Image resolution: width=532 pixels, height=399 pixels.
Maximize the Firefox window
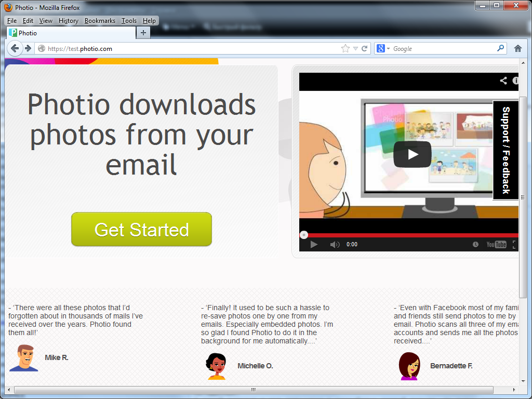pyautogui.click(x=497, y=5)
